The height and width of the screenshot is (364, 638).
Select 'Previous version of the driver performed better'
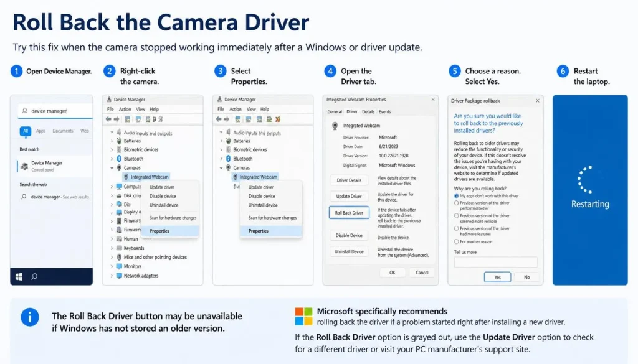pos(456,203)
